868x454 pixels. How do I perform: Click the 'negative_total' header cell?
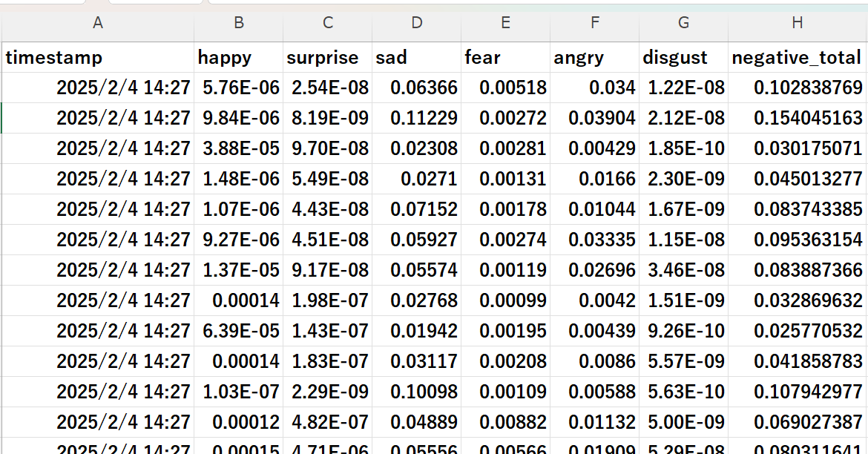click(x=798, y=58)
